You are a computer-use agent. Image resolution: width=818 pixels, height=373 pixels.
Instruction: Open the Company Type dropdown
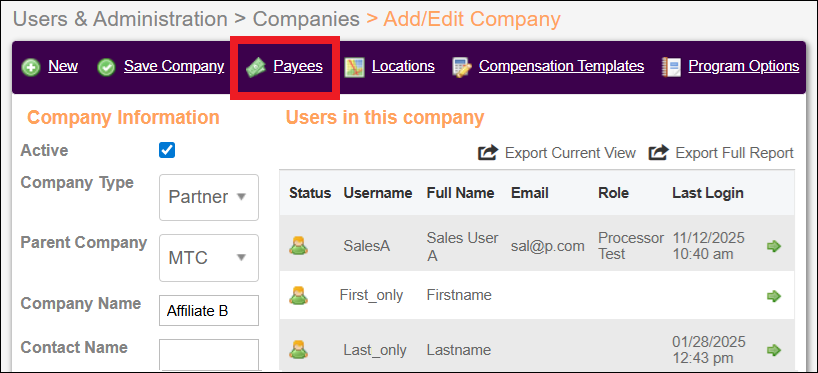coord(209,197)
